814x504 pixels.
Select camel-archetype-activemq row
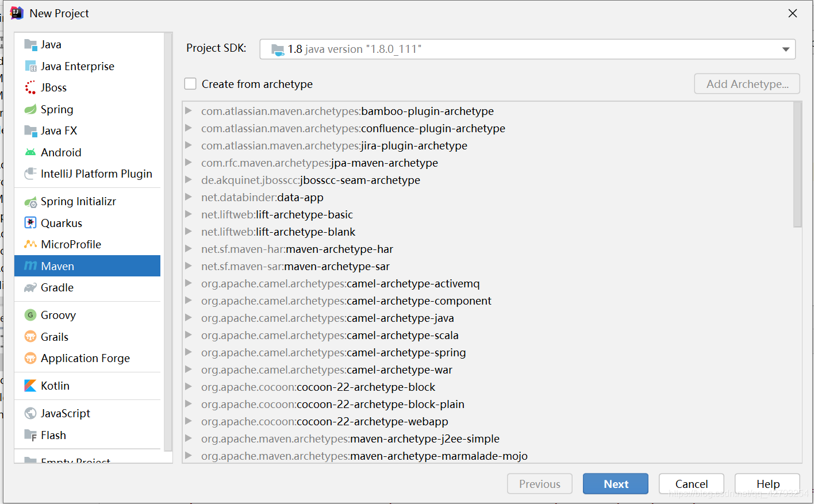coord(487,283)
